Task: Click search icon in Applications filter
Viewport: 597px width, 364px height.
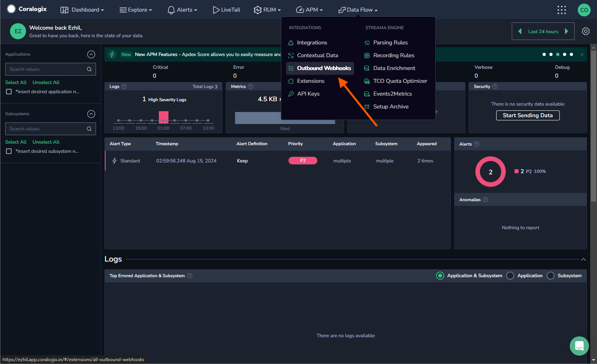Action: (89, 69)
